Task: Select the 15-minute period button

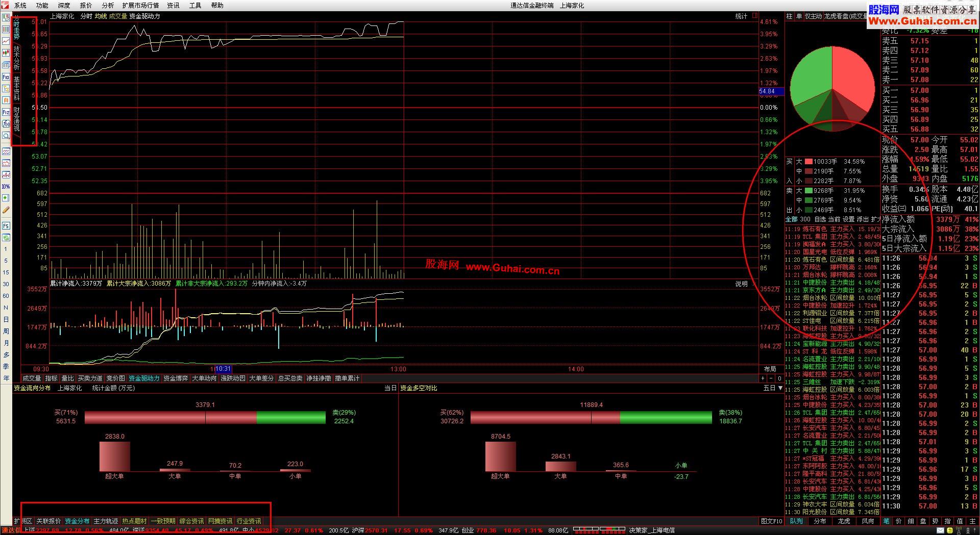Action: 6,272
